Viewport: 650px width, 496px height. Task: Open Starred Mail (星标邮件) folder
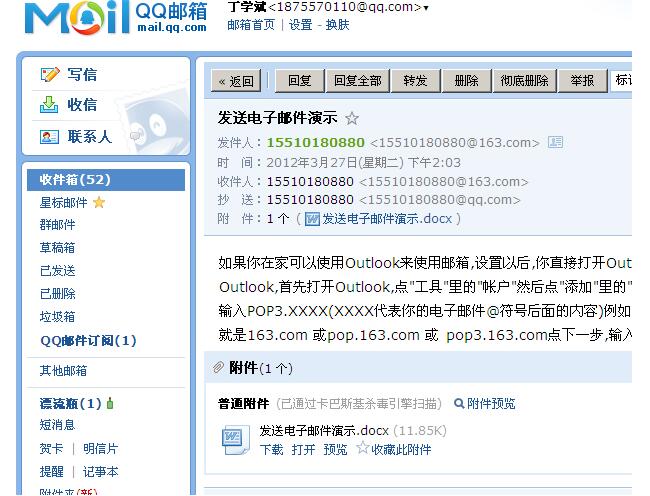click(63, 203)
